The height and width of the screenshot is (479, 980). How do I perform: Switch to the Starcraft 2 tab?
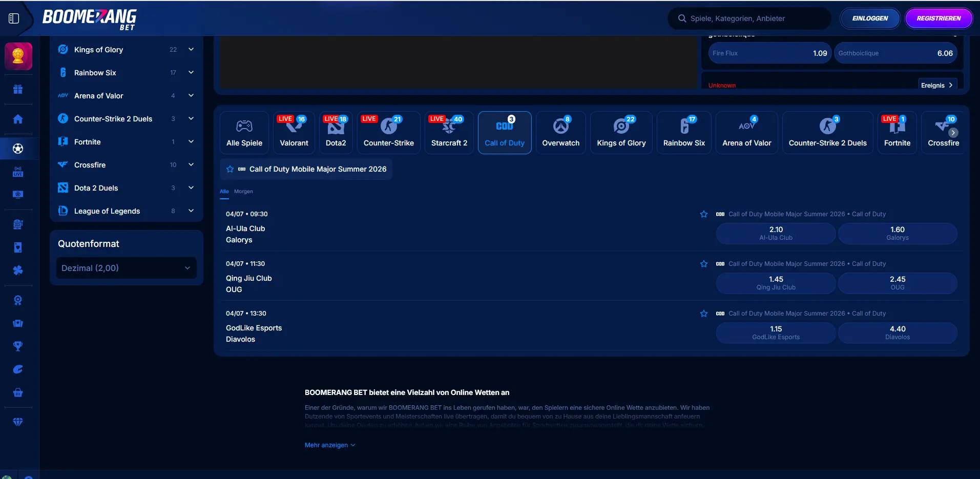pyautogui.click(x=449, y=133)
